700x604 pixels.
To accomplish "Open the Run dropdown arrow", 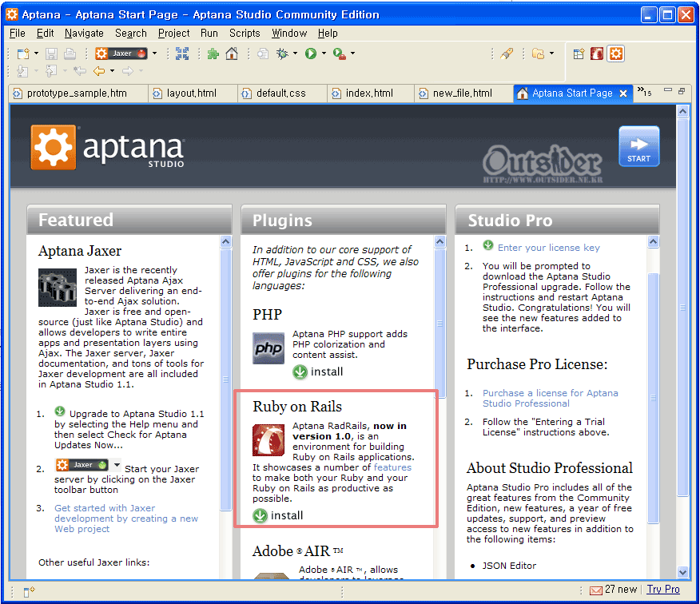I will point(324,54).
